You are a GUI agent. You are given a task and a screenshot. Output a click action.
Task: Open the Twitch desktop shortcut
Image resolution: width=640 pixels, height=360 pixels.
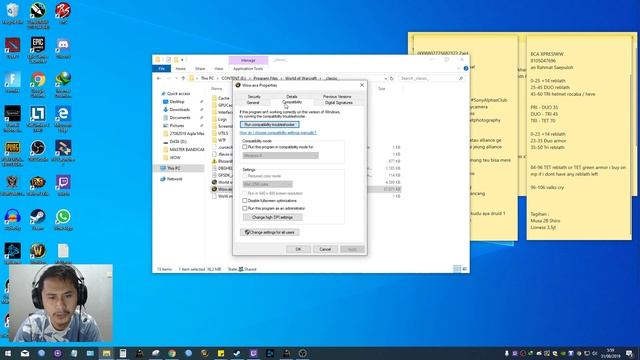(x=63, y=186)
